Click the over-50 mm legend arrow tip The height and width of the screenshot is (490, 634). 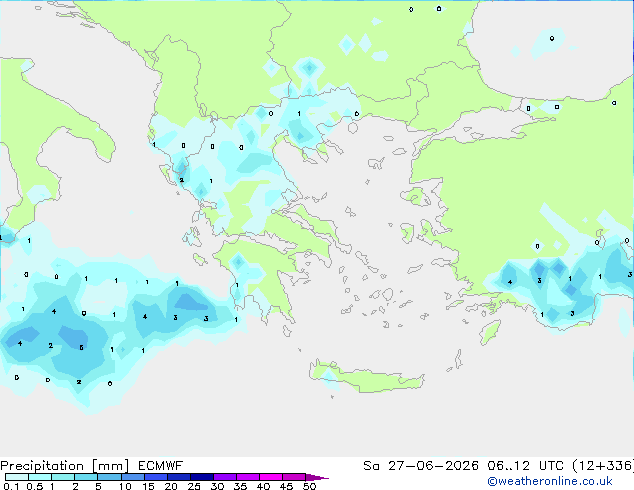pyautogui.click(x=317, y=477)
